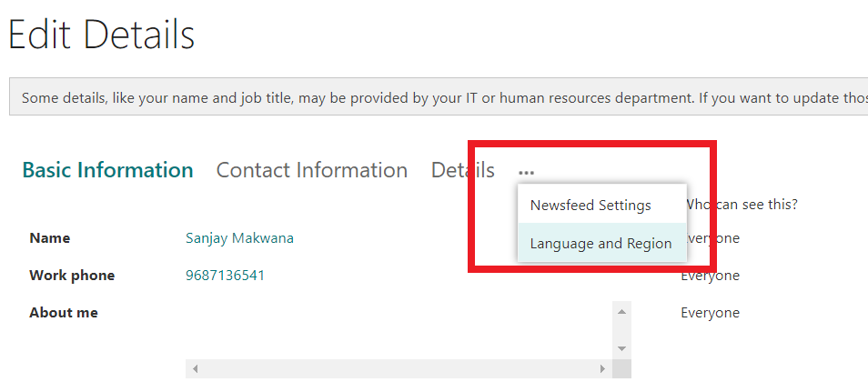Open the Everyone setting beside Work phone
This screenshot has height=392, width=868.
711,276
